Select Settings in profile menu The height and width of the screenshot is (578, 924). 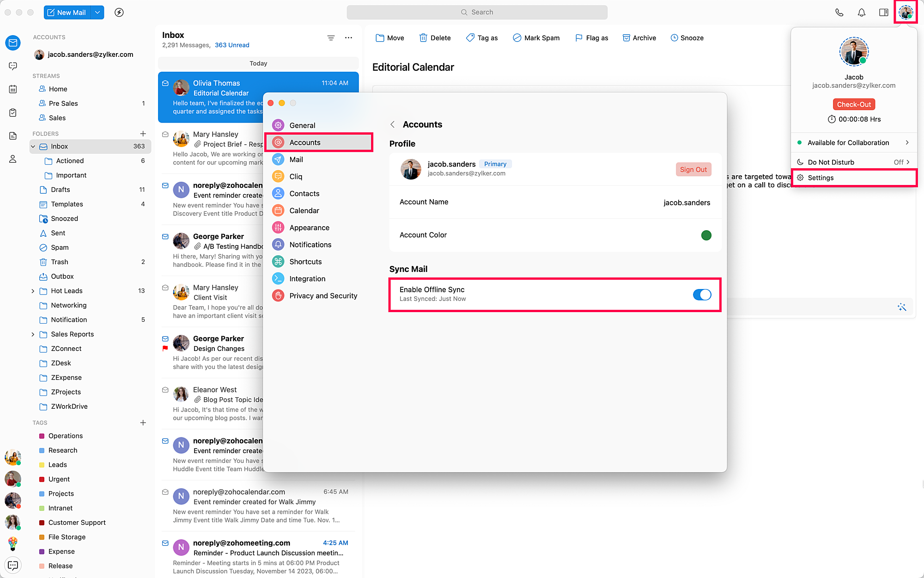pyautogui.click(x=821, y=178)
